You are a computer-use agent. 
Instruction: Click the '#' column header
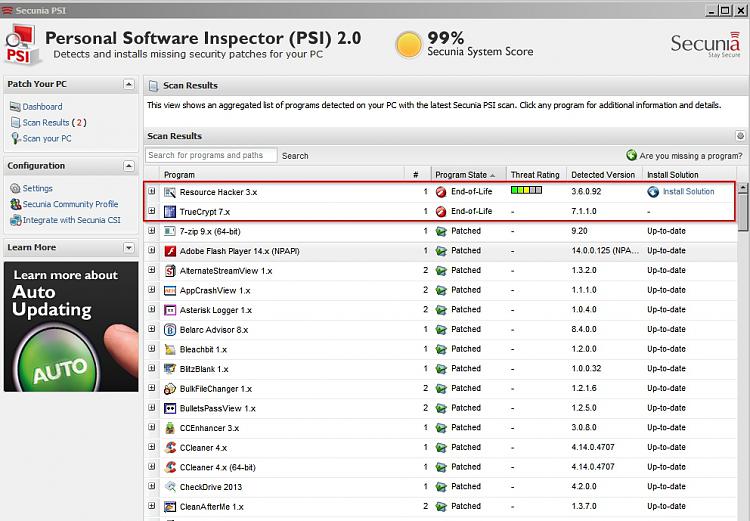click(416, 175)
